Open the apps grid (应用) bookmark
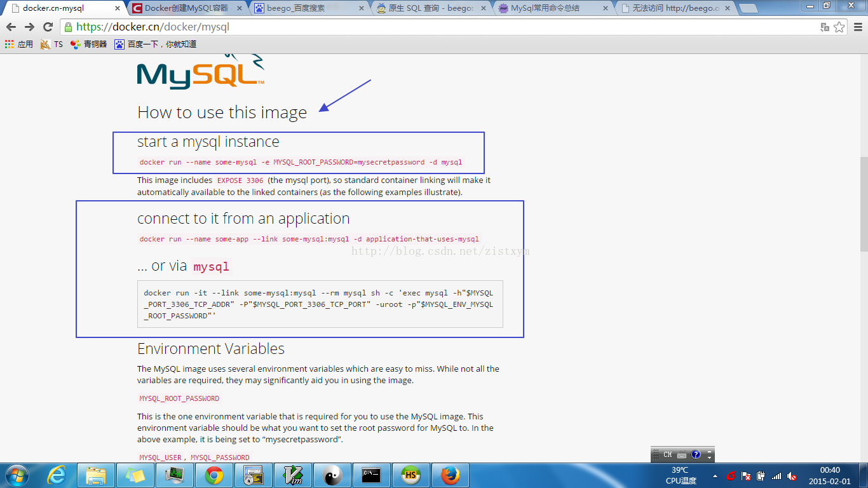868x488 pixels. 19,44
